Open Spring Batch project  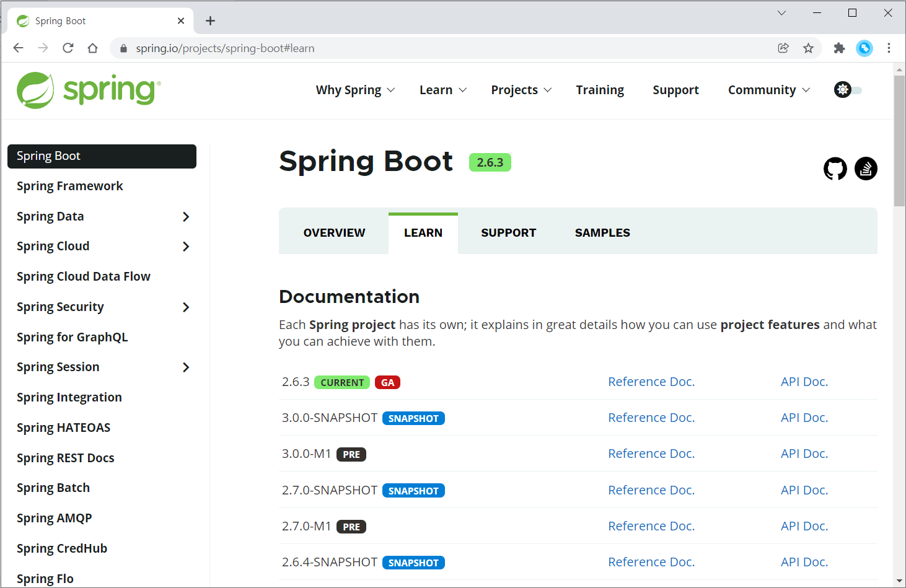[x=53, y=488]
